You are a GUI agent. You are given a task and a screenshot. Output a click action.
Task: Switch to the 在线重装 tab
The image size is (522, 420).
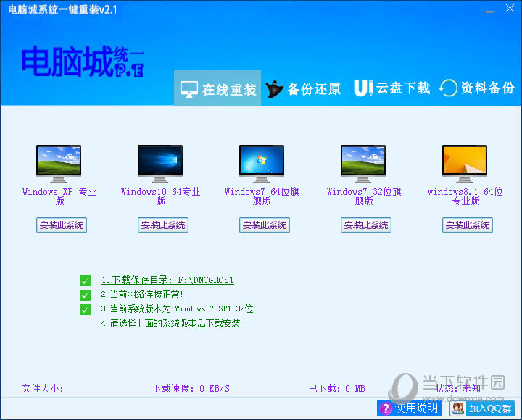[217, 88]
